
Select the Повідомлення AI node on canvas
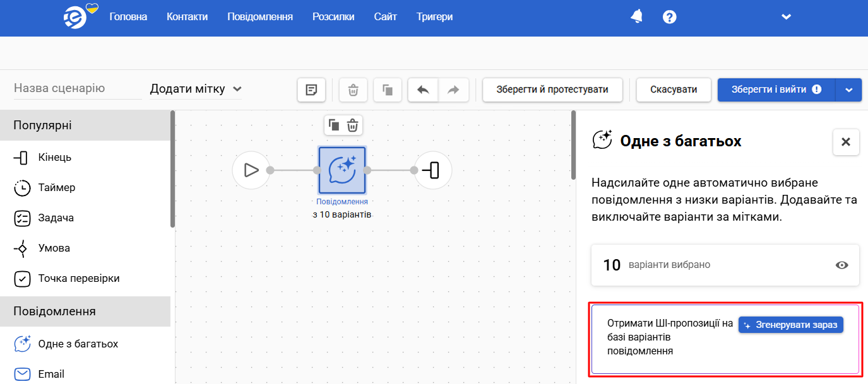point(342,170)
